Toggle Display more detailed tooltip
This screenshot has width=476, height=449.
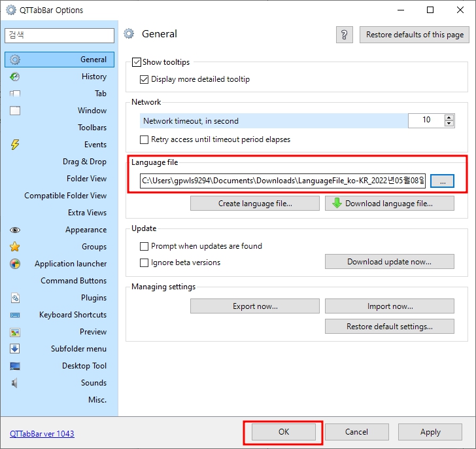point(144,80)
